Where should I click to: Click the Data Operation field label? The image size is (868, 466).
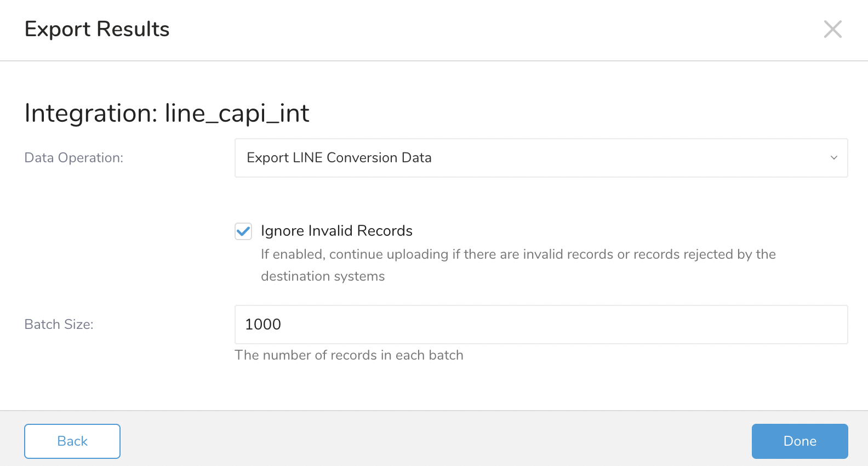coord(74,158)
